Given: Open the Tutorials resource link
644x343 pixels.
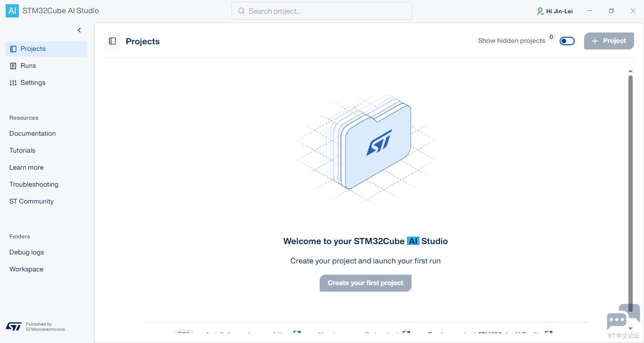Looking at the screenshot, I should click(x=22, y=150).
